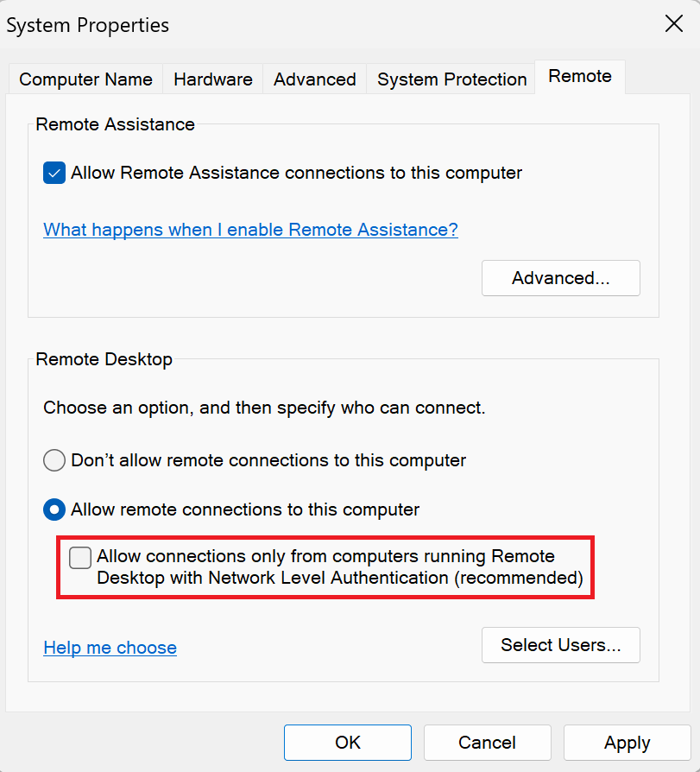Select the Remote tab

point(580,76)
